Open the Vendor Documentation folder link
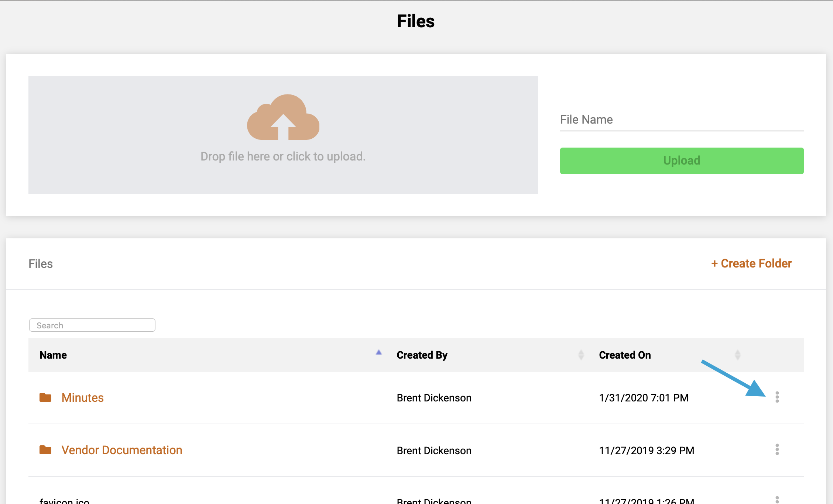 click(x=122, y=450)
